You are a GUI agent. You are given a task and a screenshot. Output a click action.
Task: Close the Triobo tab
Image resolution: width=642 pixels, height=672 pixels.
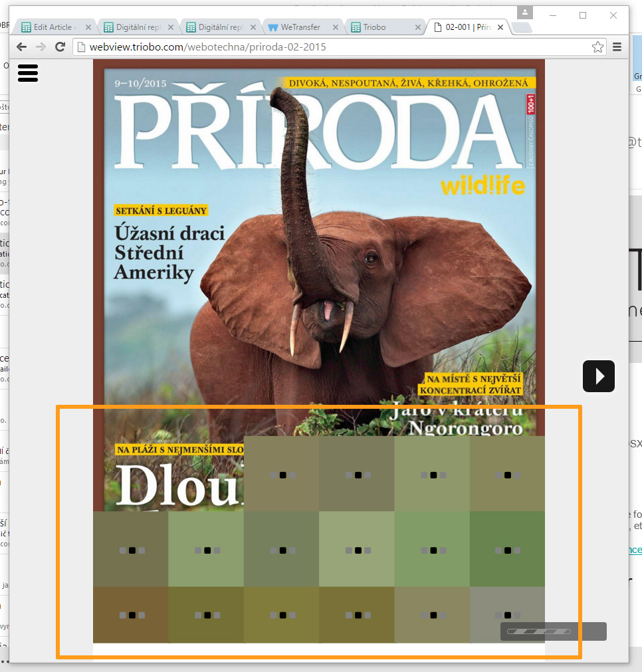418,27
